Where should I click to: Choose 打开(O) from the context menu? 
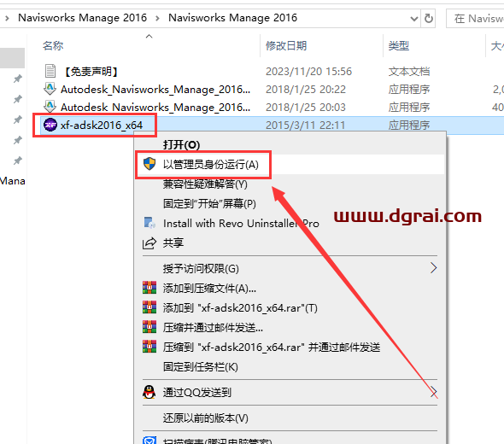point(181,145)
